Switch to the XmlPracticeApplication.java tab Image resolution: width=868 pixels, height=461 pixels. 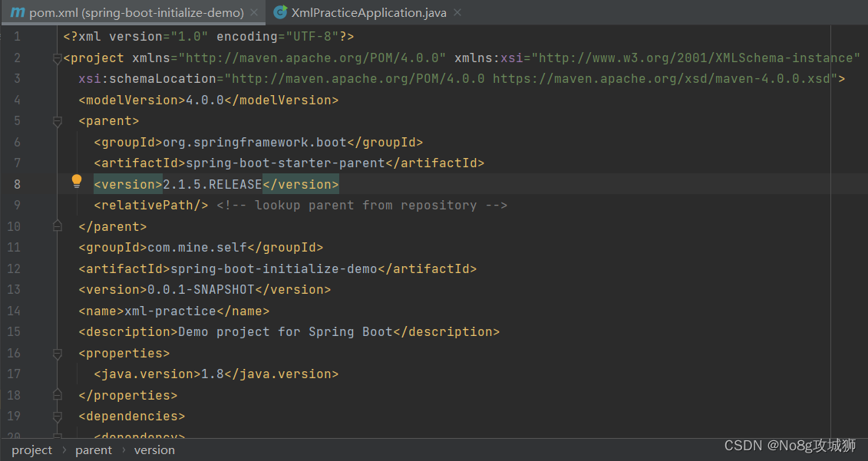coord(368,13)
